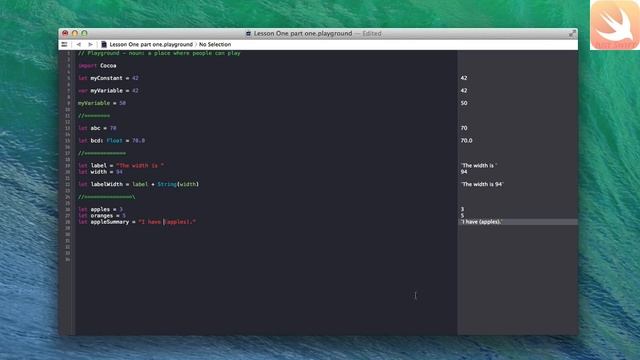Image resolution: width=640 pixels, height=360 pixels.
Task: Enter full screen with the title bar arrows
Action: pos(572,34)
